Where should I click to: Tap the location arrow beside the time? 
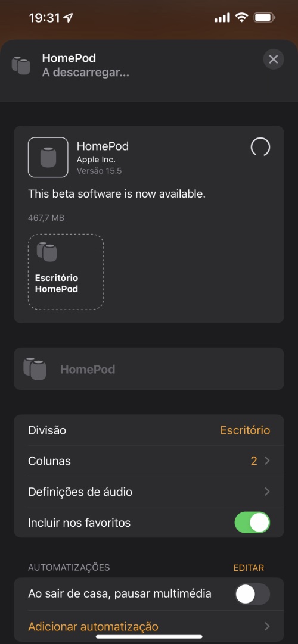pos(68,18)
